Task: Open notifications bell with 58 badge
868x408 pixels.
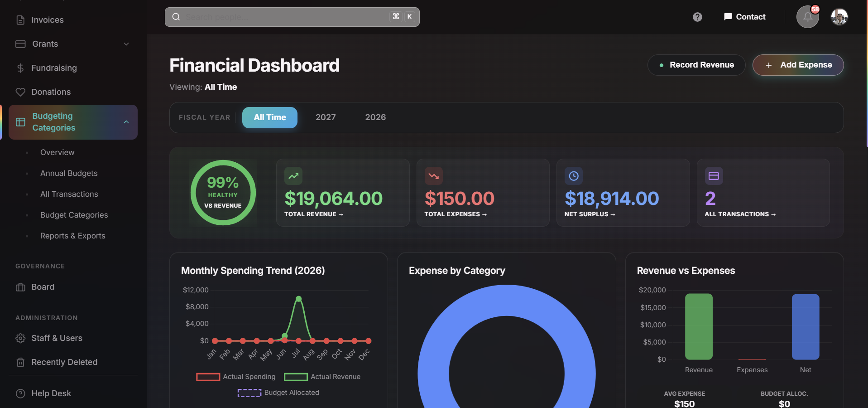Action: pos(808,17)
